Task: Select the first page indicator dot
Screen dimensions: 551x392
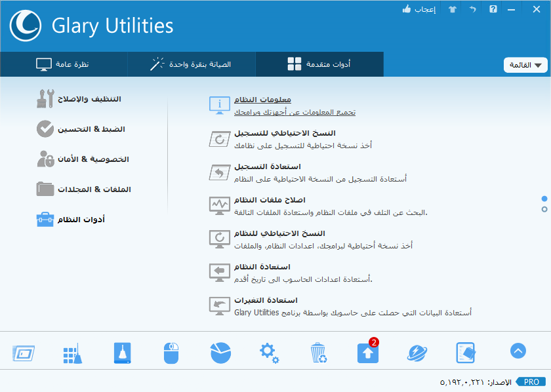Action: (x=544, y=199)
